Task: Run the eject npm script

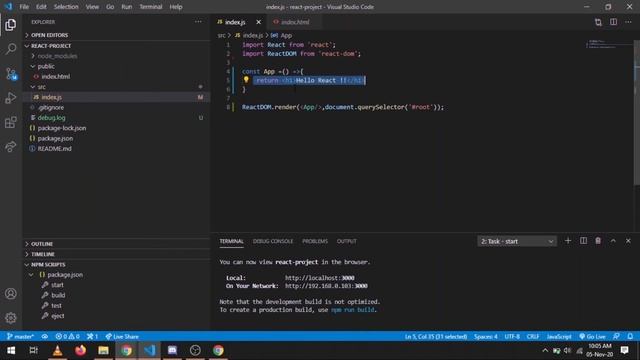Action: [116, 316]
